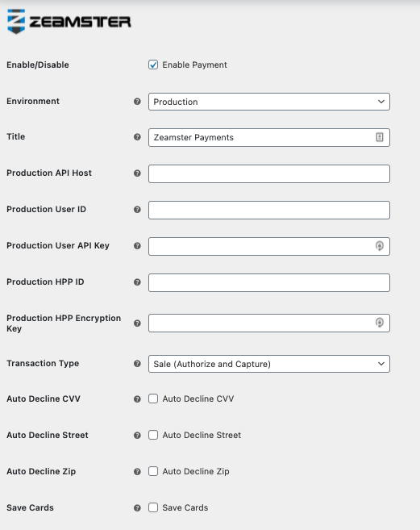Enable the Save Cards checkbox

153,507
